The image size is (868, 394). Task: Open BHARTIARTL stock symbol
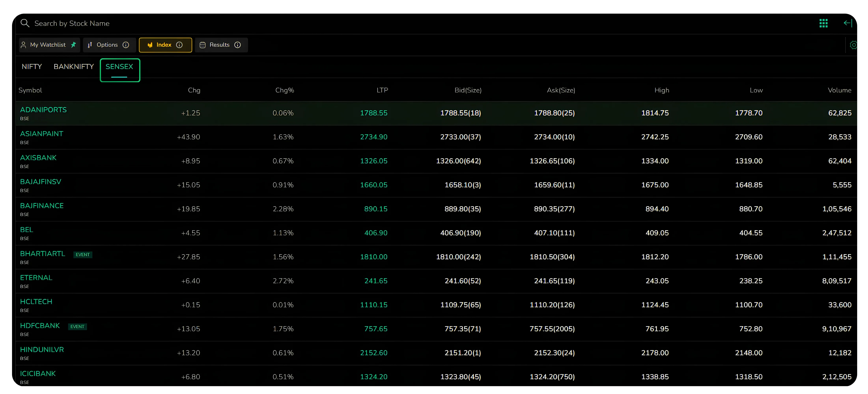(42, 253)
